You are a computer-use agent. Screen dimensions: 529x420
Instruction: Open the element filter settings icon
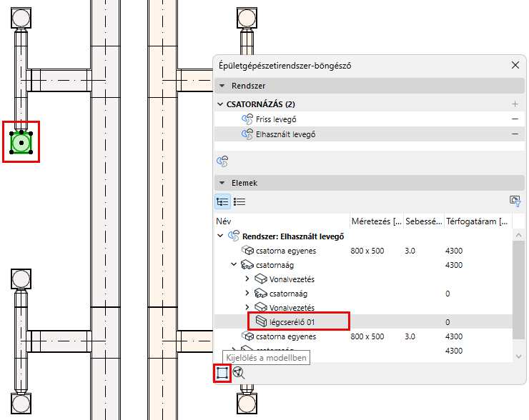515,201
